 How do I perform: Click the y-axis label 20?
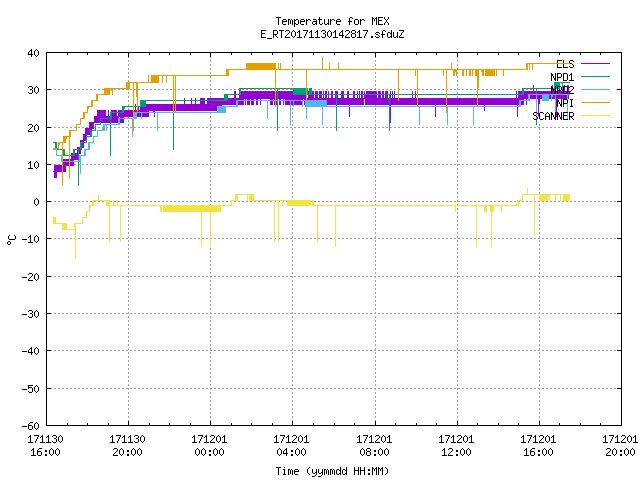tap(33, 127)
